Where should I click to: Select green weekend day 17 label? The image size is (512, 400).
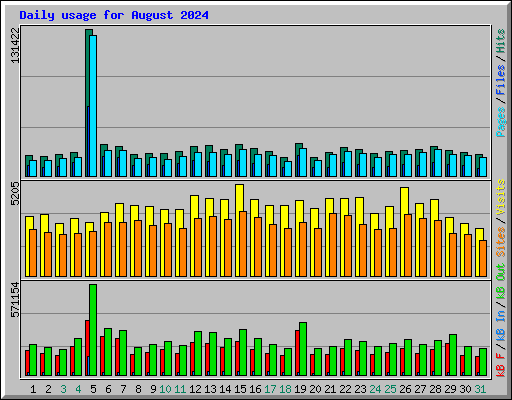click(x=270, y=389)
